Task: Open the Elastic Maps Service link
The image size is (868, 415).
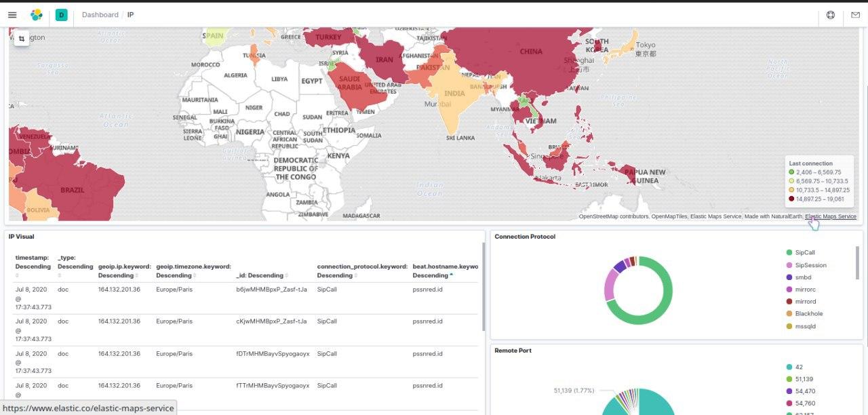Action: pyautogui.click(x=830, y=216)
